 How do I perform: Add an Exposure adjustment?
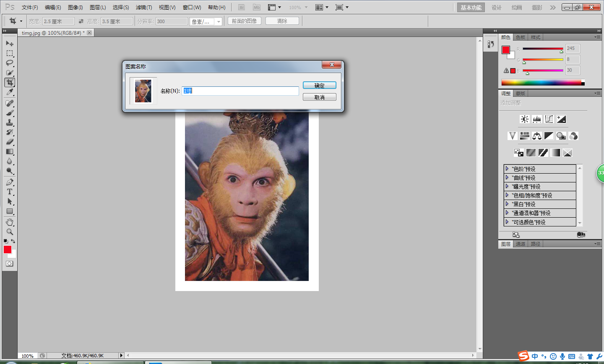click(561, 119)
